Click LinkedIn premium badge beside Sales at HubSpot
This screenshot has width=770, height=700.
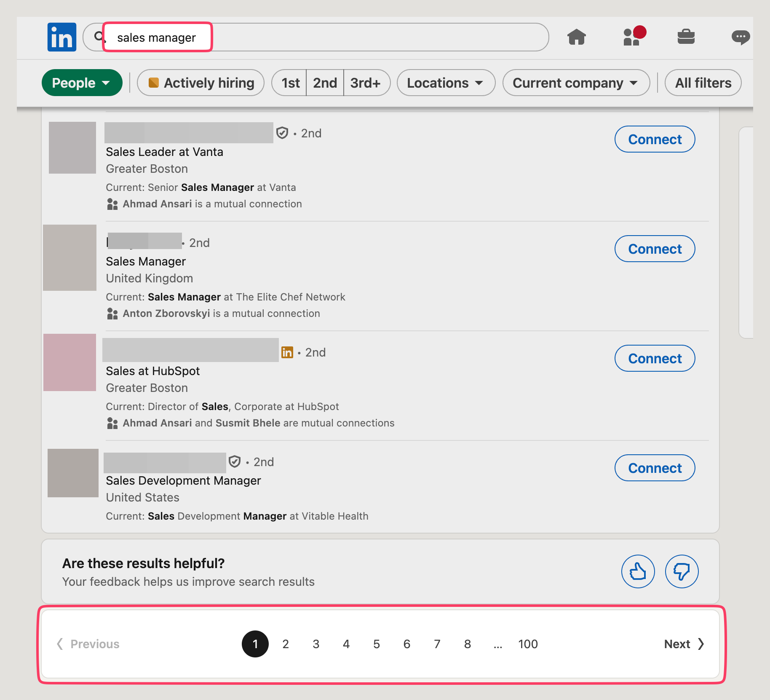287,352
